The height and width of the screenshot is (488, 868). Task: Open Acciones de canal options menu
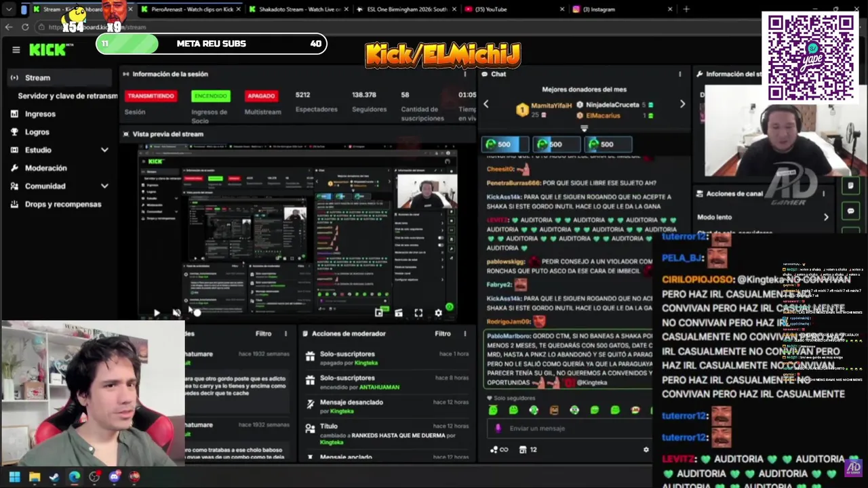(824, 194)
